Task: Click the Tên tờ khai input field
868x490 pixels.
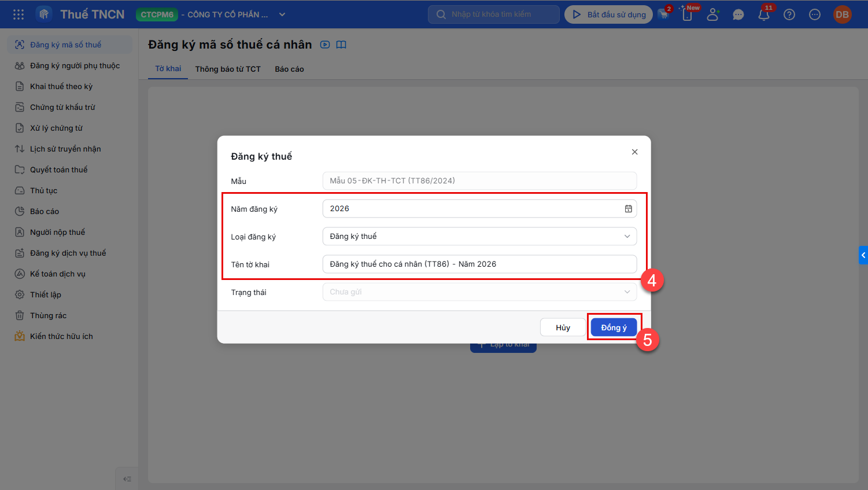Action: [479, 264]
